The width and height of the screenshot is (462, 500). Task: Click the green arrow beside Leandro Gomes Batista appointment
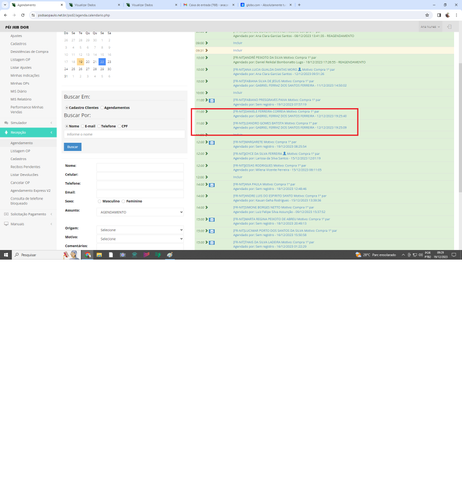[x=207, y=123]
